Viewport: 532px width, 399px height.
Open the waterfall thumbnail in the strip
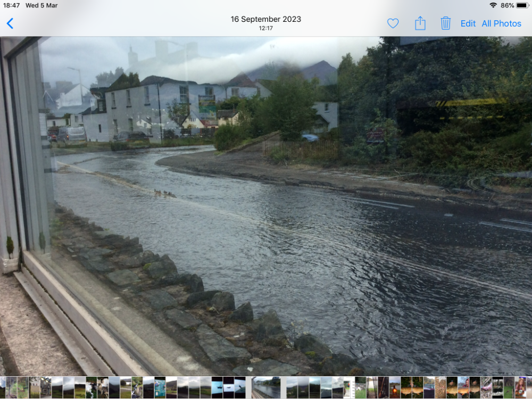coord(137,387)
